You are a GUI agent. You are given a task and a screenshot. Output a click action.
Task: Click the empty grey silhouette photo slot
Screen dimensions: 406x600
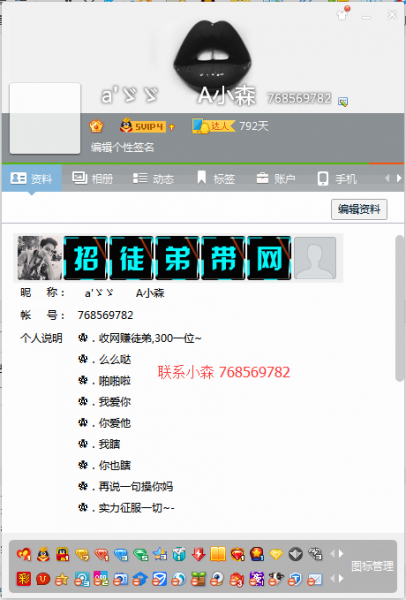pos(315,258)
